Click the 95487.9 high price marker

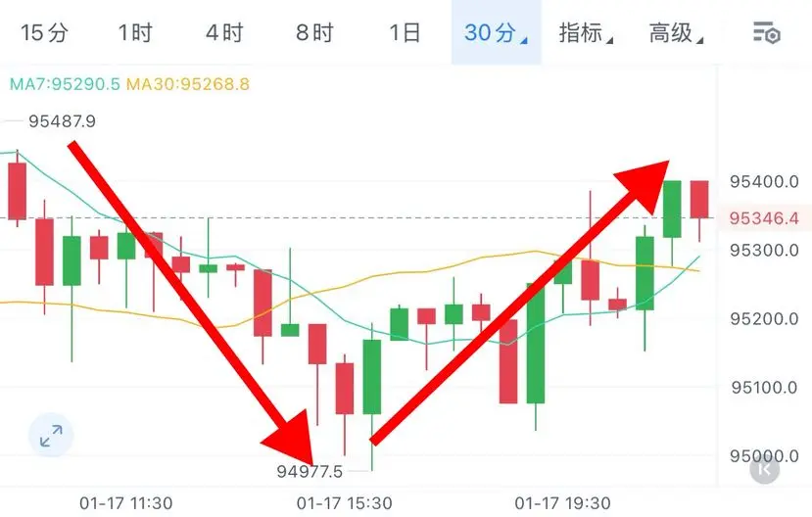62,121
